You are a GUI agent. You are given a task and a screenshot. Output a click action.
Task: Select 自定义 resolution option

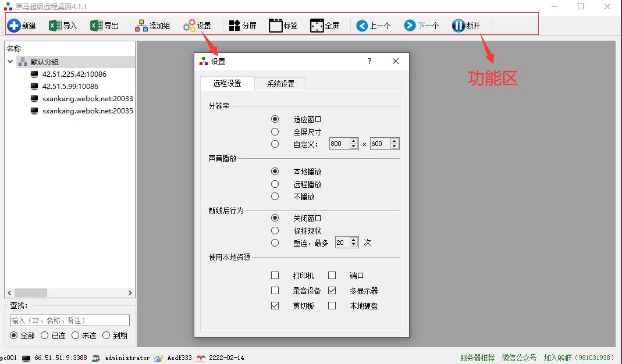pyautogui.click(x=275, y=144)
